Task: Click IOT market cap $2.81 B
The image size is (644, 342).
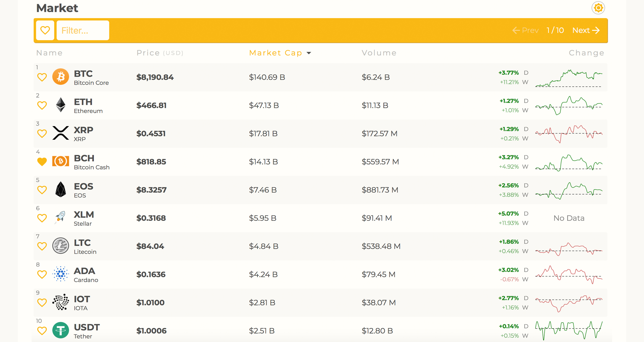Action: [262, 303]
